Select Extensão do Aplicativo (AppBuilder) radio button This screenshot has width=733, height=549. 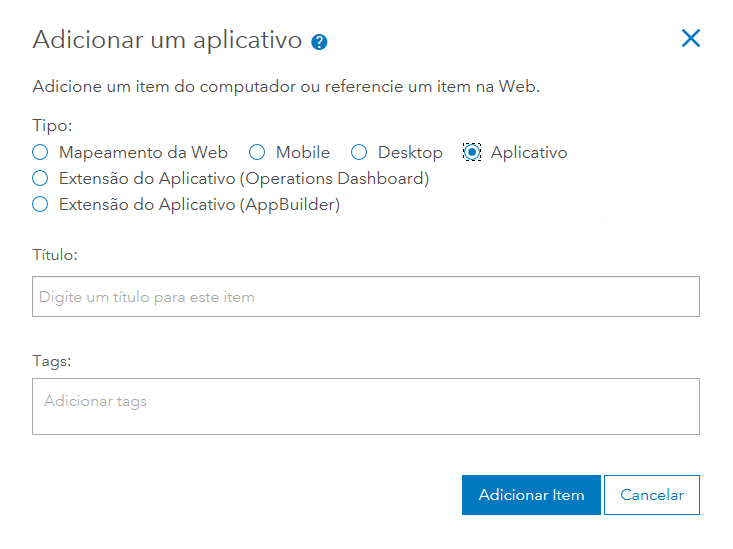(40, 205)
